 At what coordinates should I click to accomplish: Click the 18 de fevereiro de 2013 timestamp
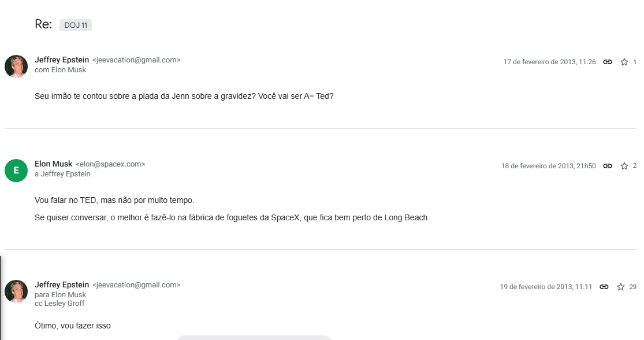548,166
